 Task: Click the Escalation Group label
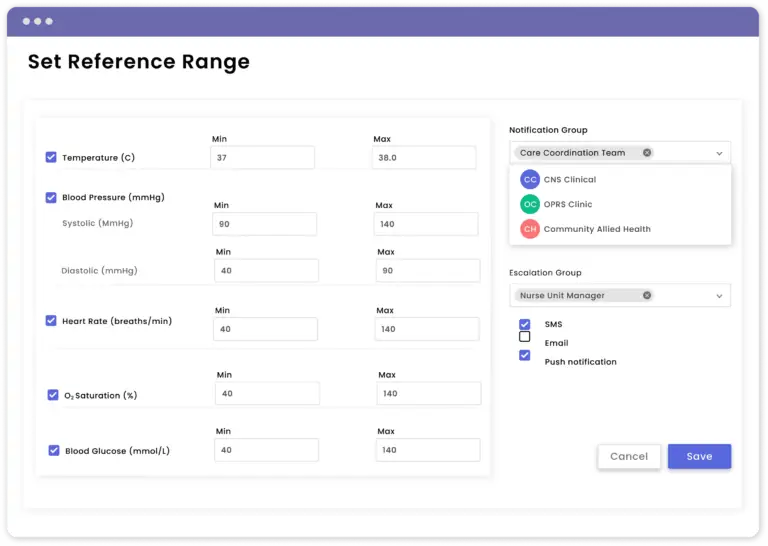[545, 272]
